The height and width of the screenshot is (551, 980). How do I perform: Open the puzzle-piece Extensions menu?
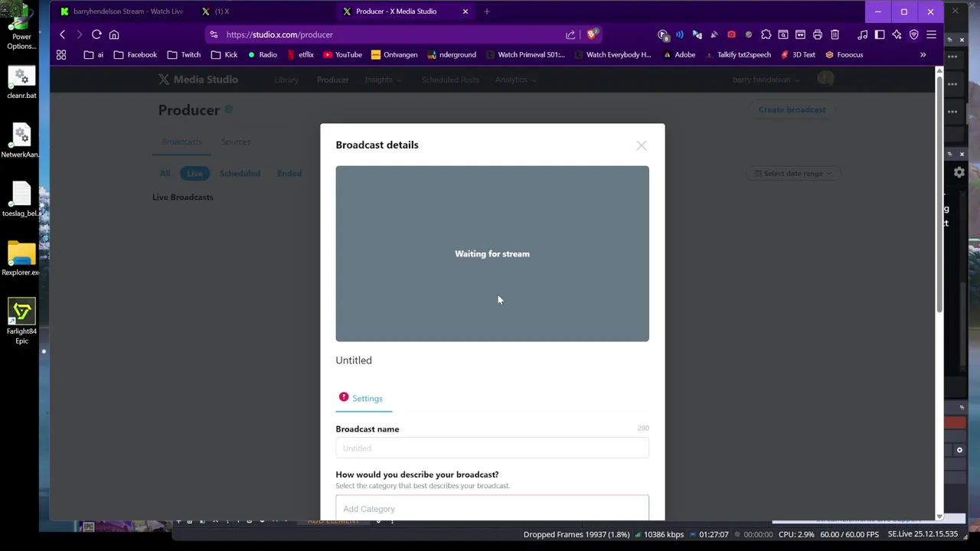click(x=766, y=34)
